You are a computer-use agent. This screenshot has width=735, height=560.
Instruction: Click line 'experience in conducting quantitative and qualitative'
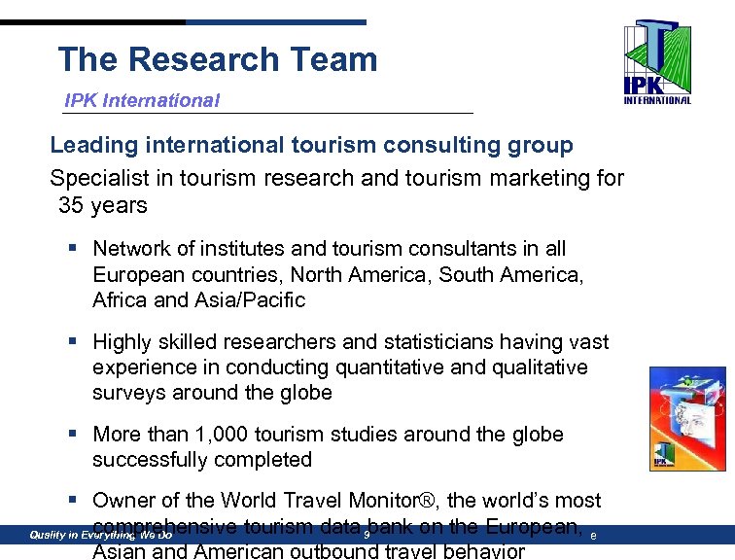(340, 367)
